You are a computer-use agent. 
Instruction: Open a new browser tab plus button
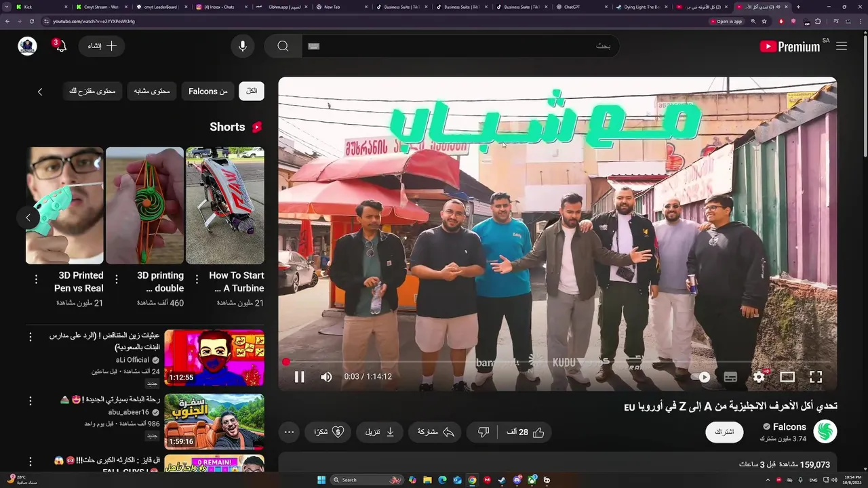pyautogui.click(x=798, y=7)
